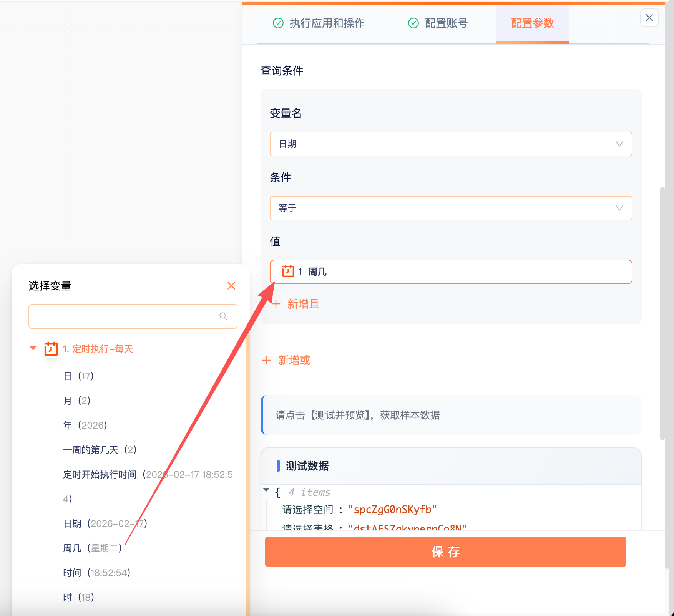Image resolution: width=674 pixels, height=616 pixels.
Task: Click the "4 items" JSON summary
Action: 309,492
